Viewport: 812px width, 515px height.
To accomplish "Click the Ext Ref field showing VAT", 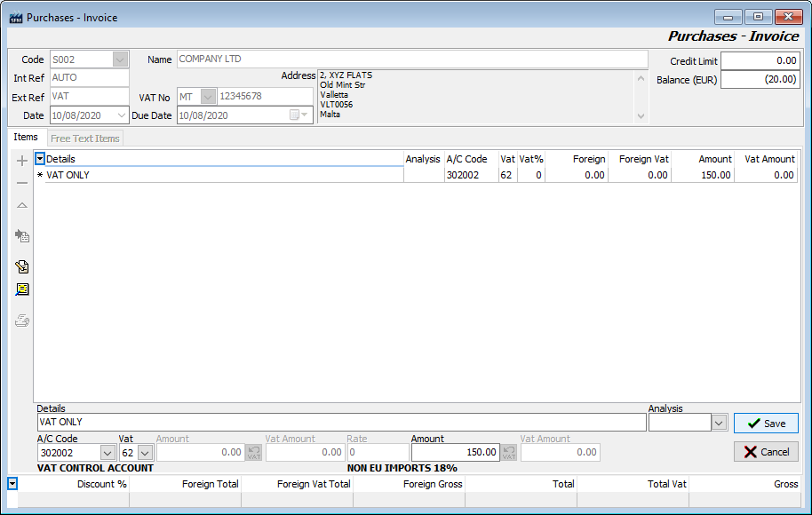I will pos(89,96).
